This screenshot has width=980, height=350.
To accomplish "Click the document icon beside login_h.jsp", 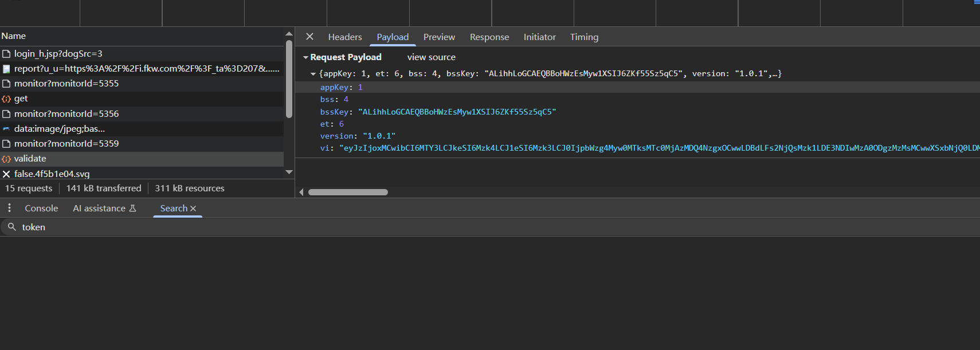I will click(x=7, y=54).
